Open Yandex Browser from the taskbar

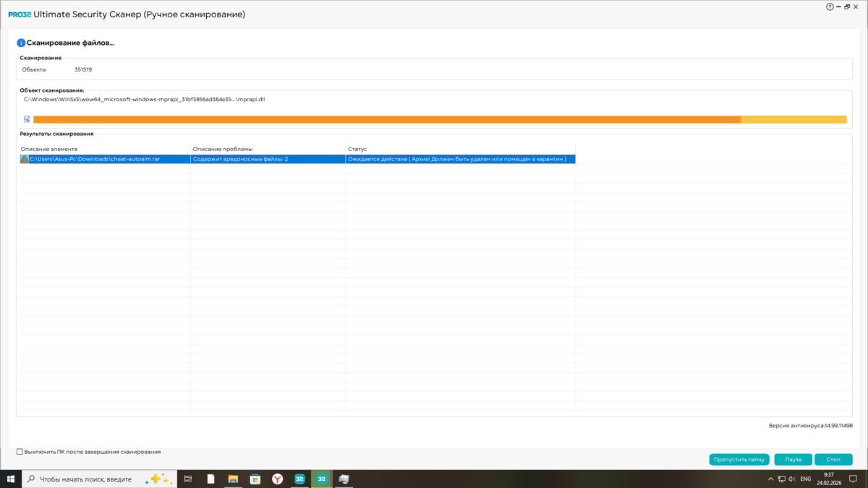click(277, 479)
